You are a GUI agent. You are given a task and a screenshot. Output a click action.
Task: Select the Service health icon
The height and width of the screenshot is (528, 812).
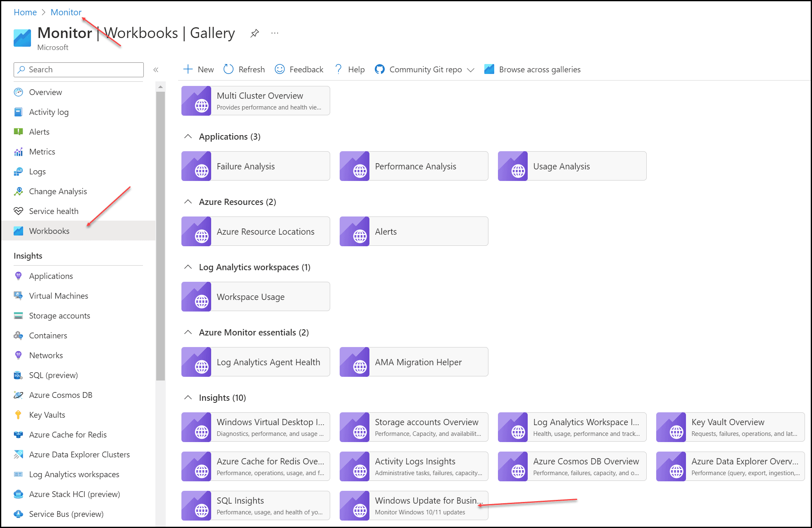(x=19, y=211)
